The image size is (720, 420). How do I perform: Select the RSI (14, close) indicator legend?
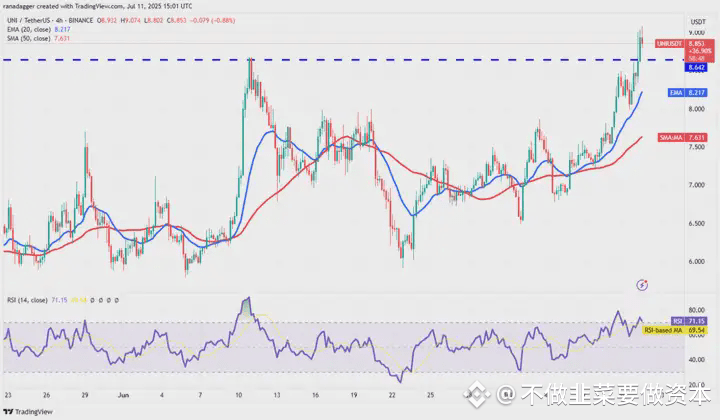27,300
